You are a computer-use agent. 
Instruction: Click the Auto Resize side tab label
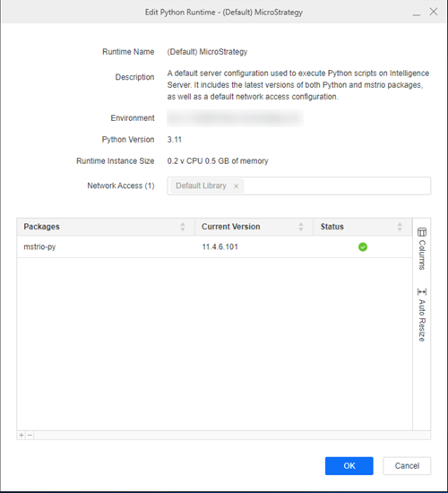pyautogui.click(x=422, y=320)
